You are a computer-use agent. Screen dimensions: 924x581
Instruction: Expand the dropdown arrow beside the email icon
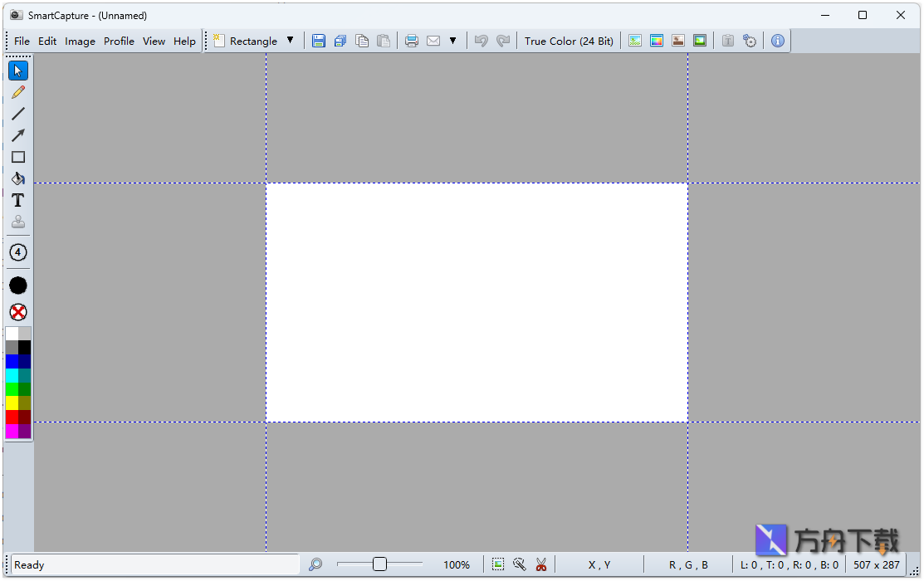click(x=452, y=41)
